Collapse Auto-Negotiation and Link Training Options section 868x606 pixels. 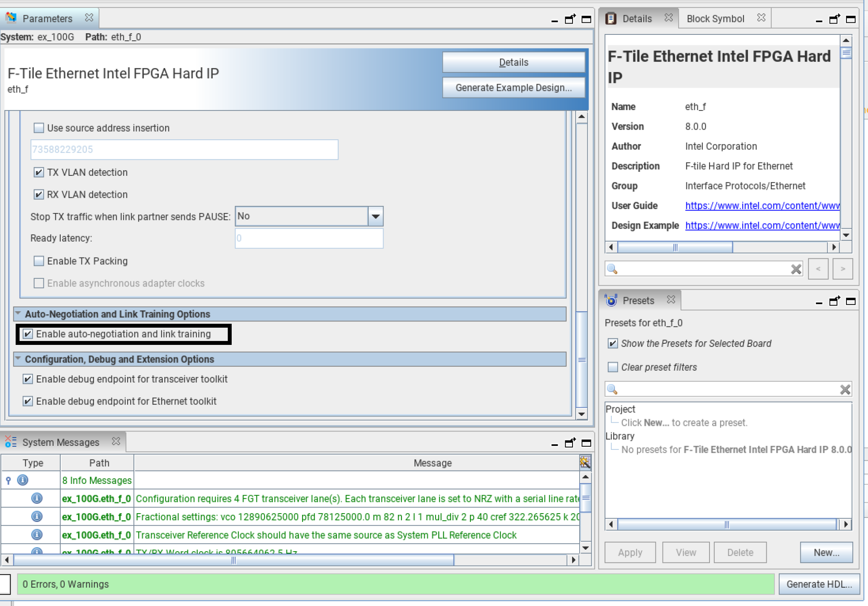[x=18, y=314]
